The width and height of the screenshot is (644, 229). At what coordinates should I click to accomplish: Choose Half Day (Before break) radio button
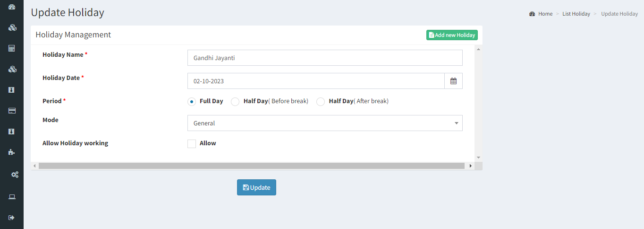(235, 102)
